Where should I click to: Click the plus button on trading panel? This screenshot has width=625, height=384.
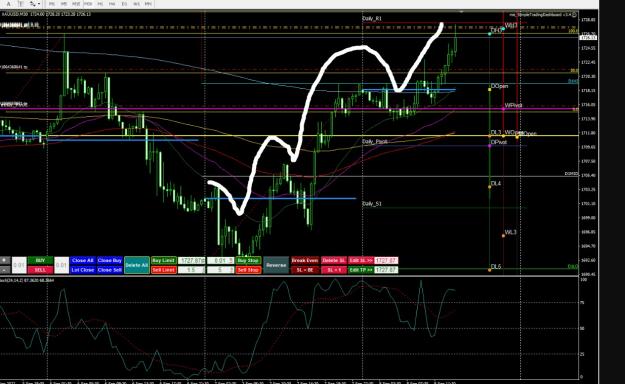point(5,260)
